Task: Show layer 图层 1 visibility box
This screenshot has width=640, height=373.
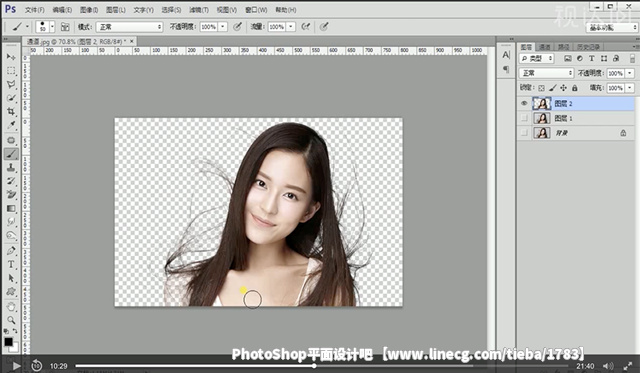Action: tap(524, 118)
